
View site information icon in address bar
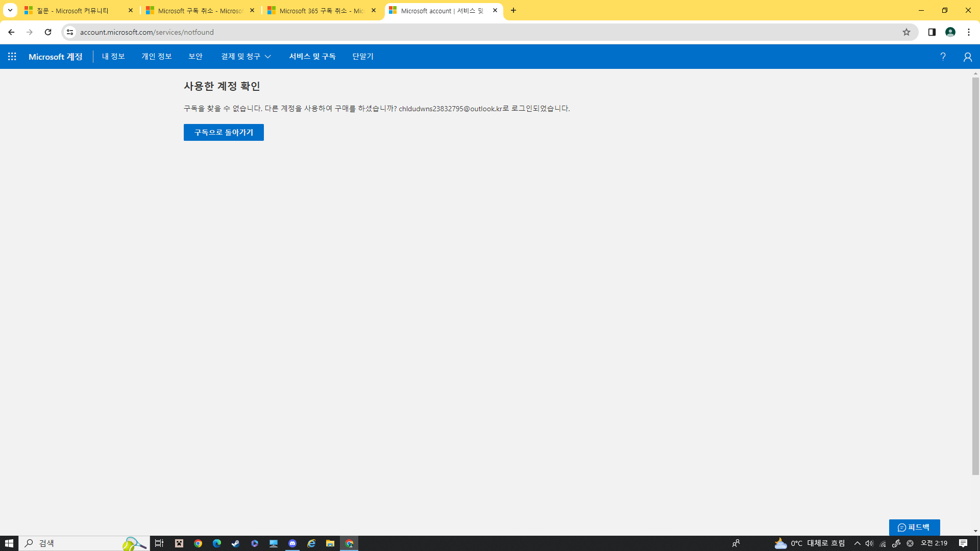pyautogui.click(x=70, y=32)
